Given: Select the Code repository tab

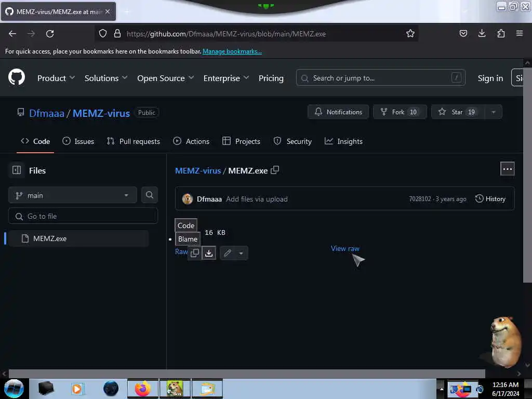Looking at the screenshot, I should [35, 141].
